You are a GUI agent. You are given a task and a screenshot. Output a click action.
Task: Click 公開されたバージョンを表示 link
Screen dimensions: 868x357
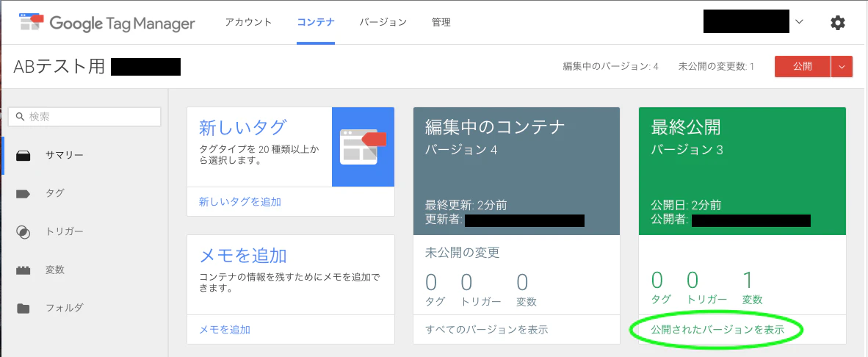tap(717, 330)
